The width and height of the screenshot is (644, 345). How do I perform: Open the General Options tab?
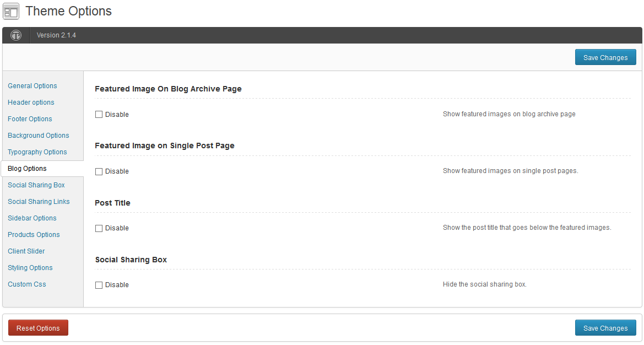tap(33, 86)
